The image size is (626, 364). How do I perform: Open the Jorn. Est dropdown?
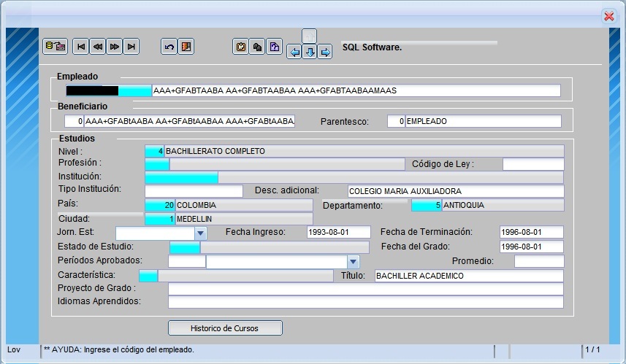click(x=201, y=233)
